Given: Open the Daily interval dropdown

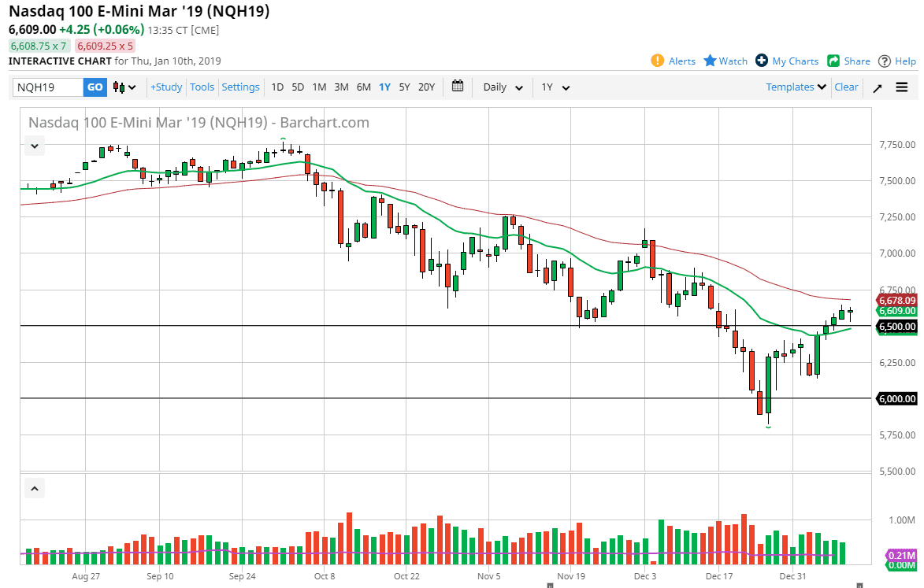Looking at the screenshot, I should (502, 87).
